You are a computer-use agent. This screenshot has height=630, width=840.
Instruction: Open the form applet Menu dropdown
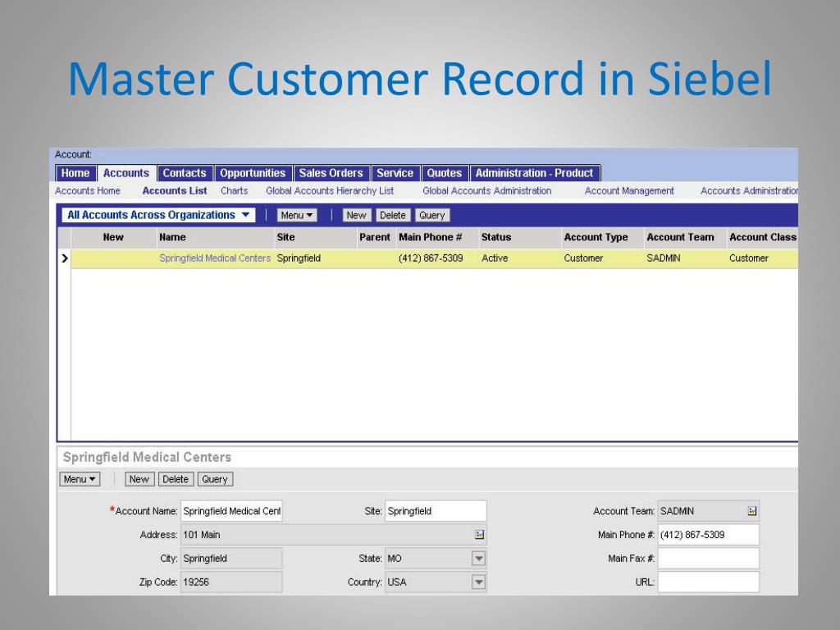pos(80,479)
